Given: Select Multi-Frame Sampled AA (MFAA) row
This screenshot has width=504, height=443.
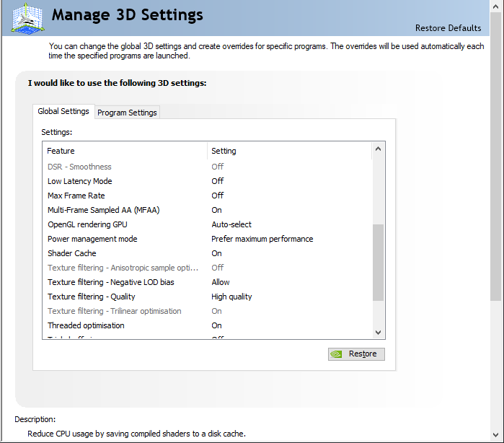Looking at the screenshot, I should pyautogui.click(x=208, y=210).
